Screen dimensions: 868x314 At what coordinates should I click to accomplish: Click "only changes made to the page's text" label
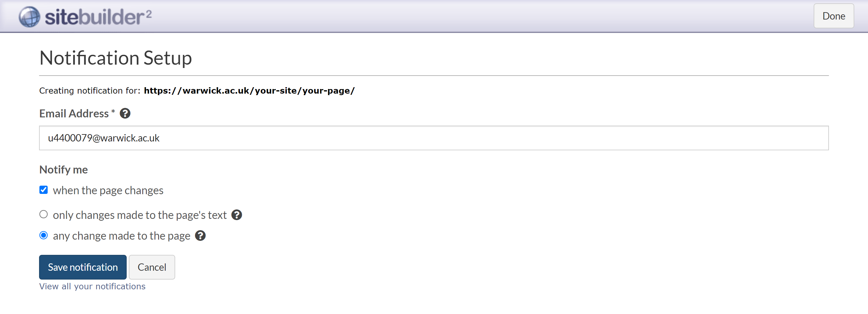point(139,215)
